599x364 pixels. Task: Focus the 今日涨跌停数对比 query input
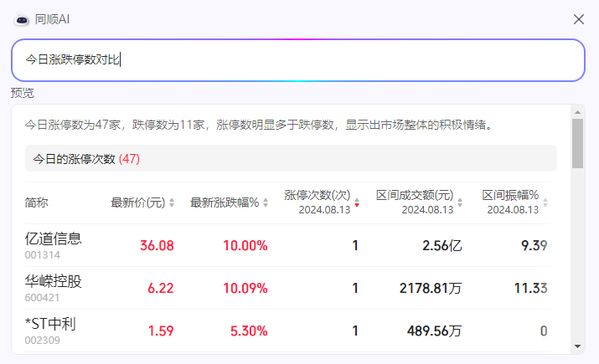click(x=298, y=60)
